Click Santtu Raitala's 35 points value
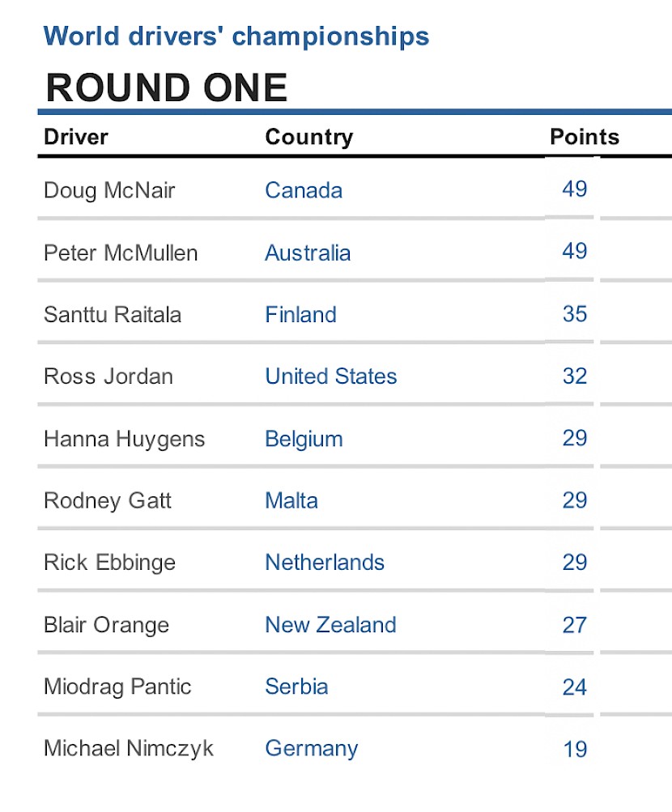Viewport: 672px width, 812px height. tap(575, 314)
